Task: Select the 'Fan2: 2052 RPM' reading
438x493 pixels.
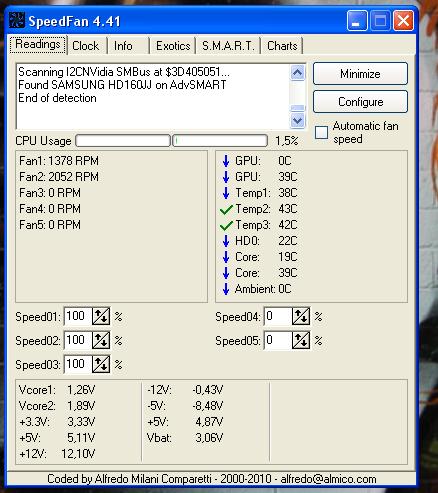Action: pyautogui.click(x=59, y=177)
